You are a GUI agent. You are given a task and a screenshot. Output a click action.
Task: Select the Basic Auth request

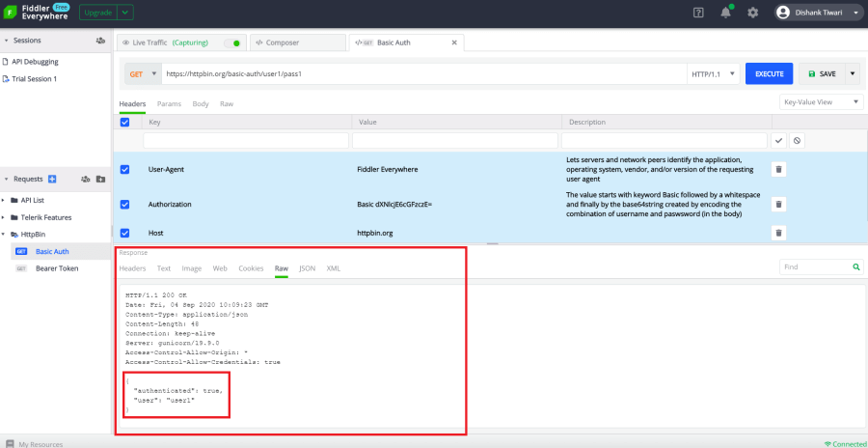52,251
